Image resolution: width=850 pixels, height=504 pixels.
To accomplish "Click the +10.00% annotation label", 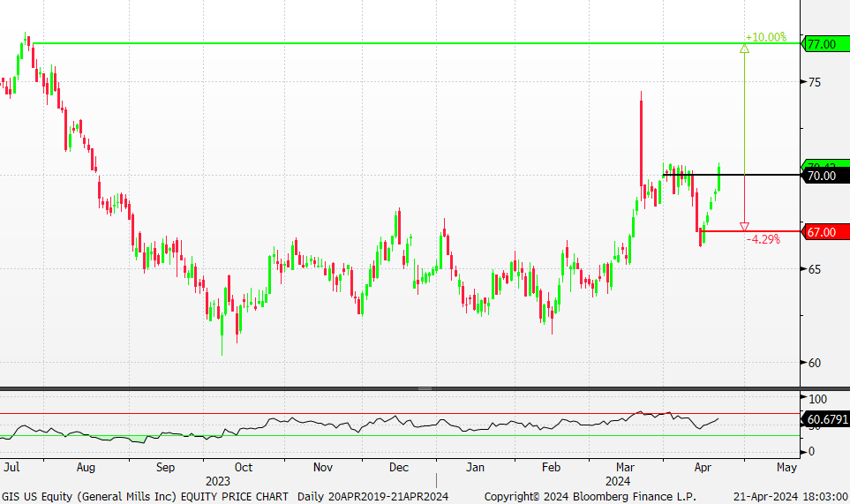I will pos(765,37).
